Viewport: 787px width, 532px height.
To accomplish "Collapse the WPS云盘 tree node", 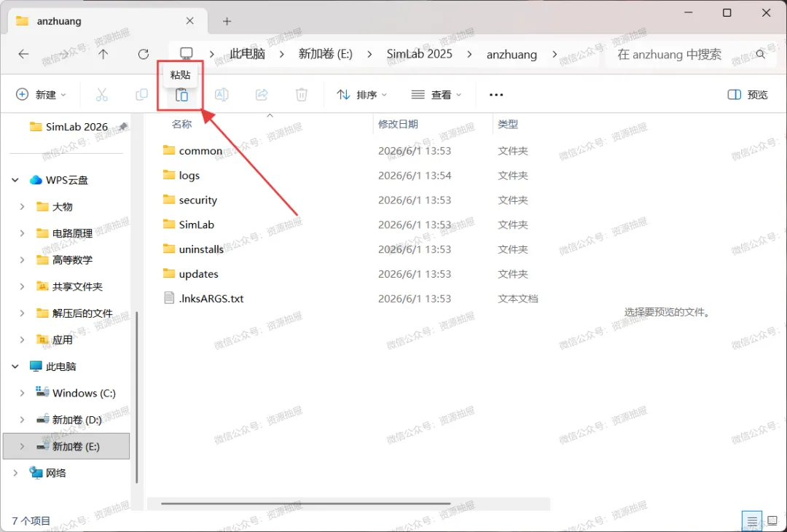I will (15, 180).
